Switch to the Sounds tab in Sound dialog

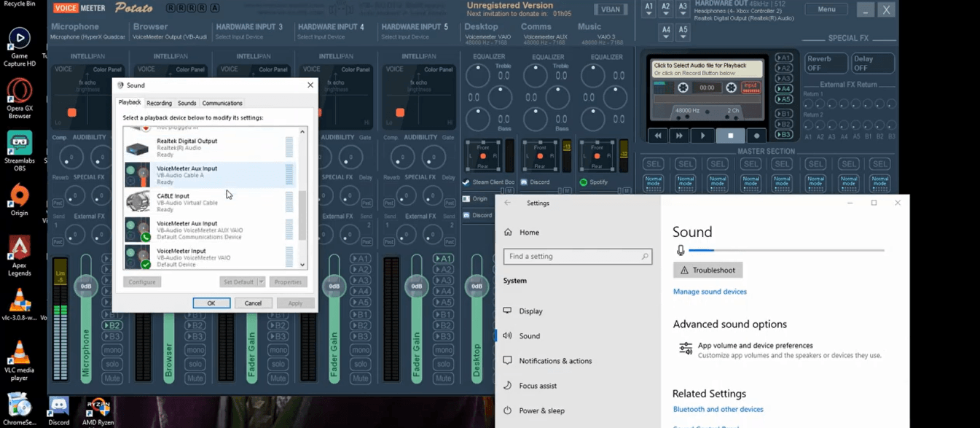point(187,104)
